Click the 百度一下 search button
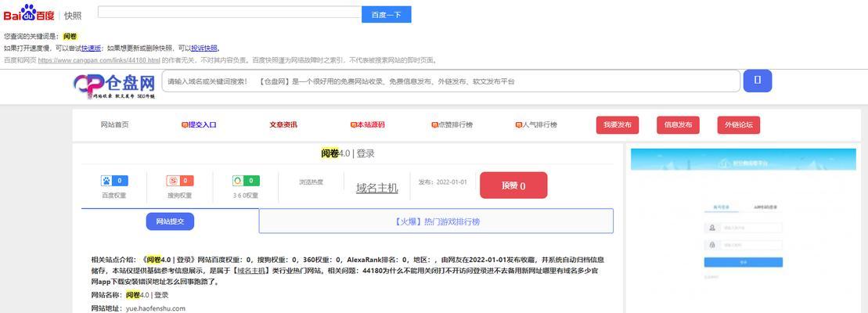This screenshot has width=868, height=313. tap(387, 14)
